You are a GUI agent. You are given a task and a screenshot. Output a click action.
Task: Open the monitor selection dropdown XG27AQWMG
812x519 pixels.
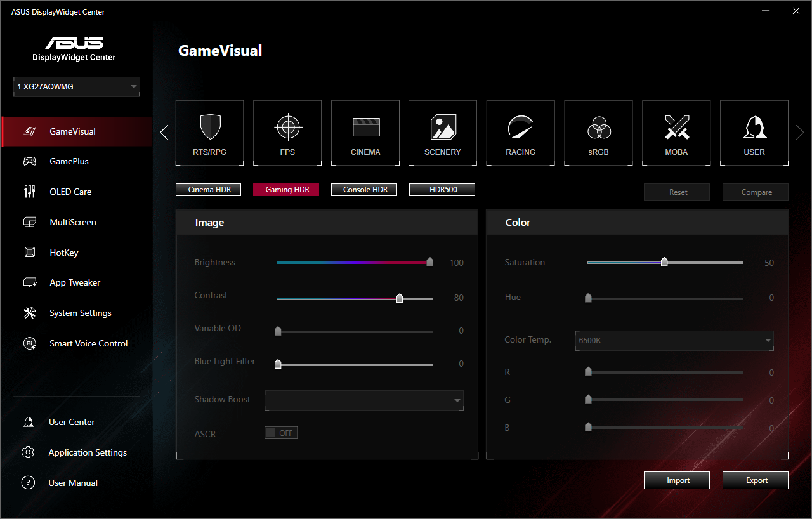pos(77,87)
